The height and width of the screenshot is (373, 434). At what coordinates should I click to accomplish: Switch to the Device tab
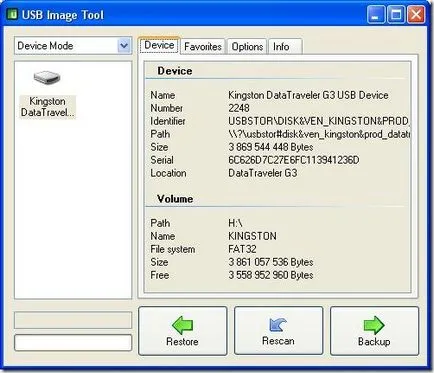pyautogui.click(x=159, y=45)
